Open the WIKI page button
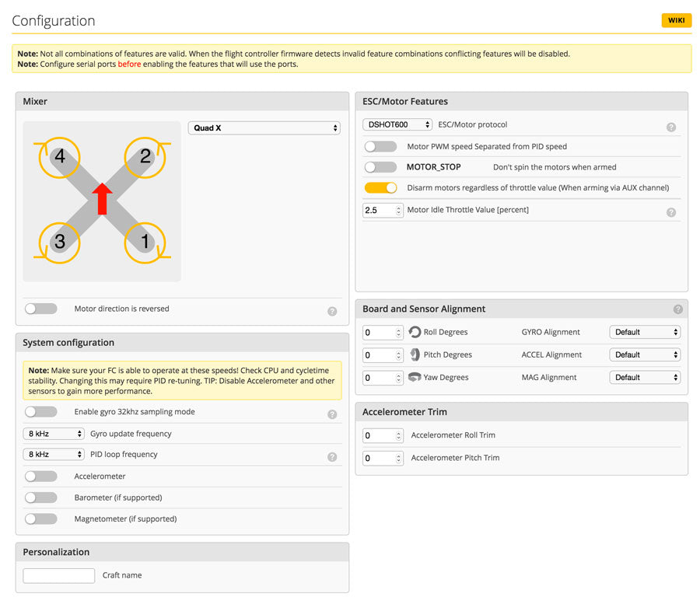This screenshot has height=597, width=700. coord(677,20)
